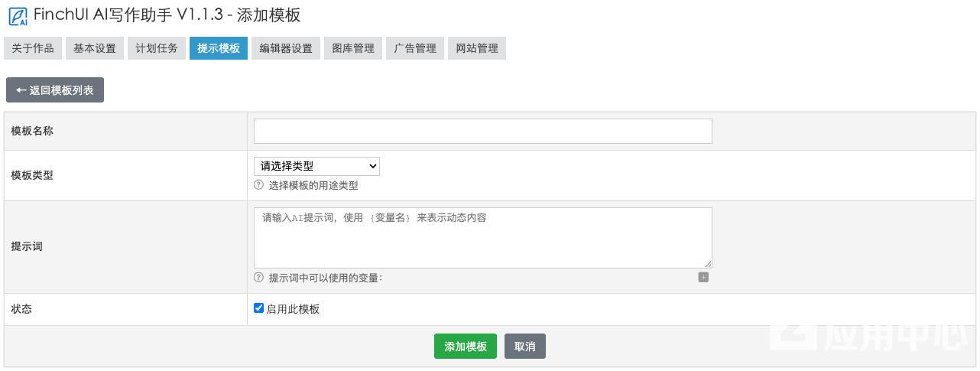
Task: Toggle the 启用此模板 checkbox
Action: coord(258,308)
